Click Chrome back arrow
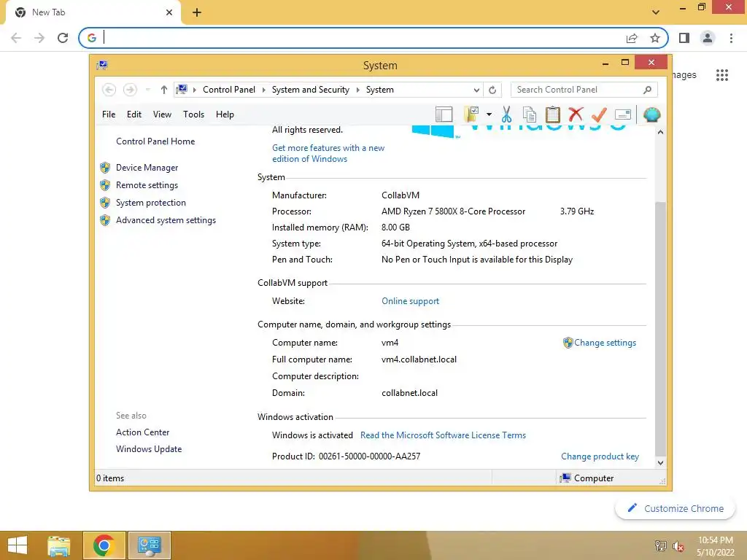 click(16, 38)
